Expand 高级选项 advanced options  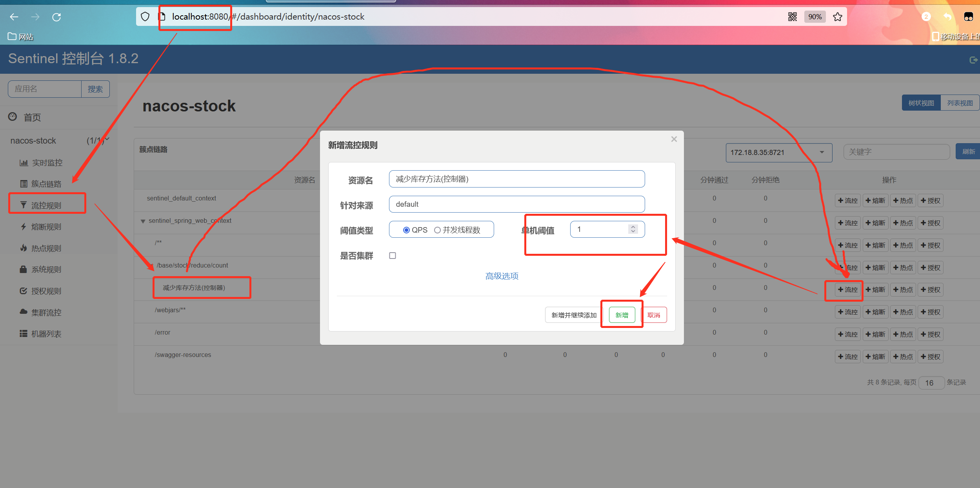(502, 276)
